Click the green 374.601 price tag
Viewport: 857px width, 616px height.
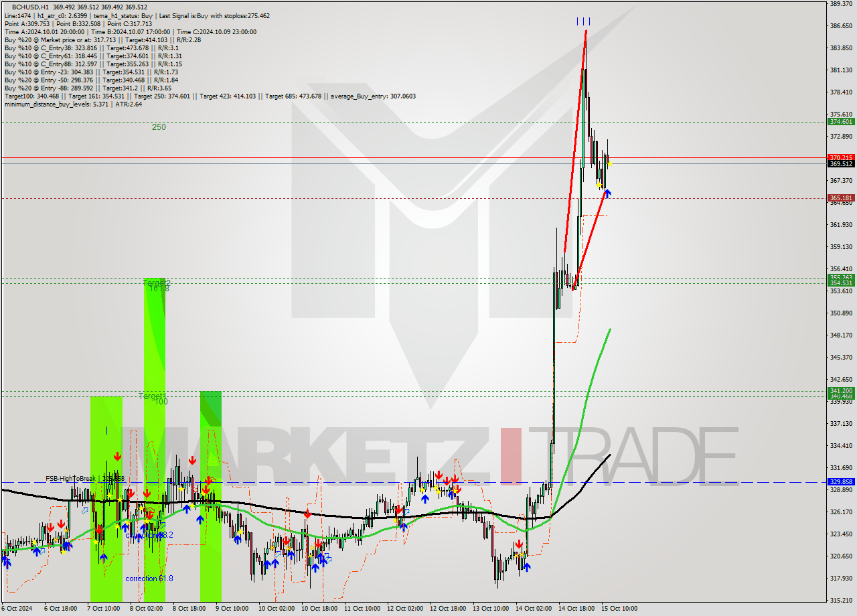tap(841, 122)
